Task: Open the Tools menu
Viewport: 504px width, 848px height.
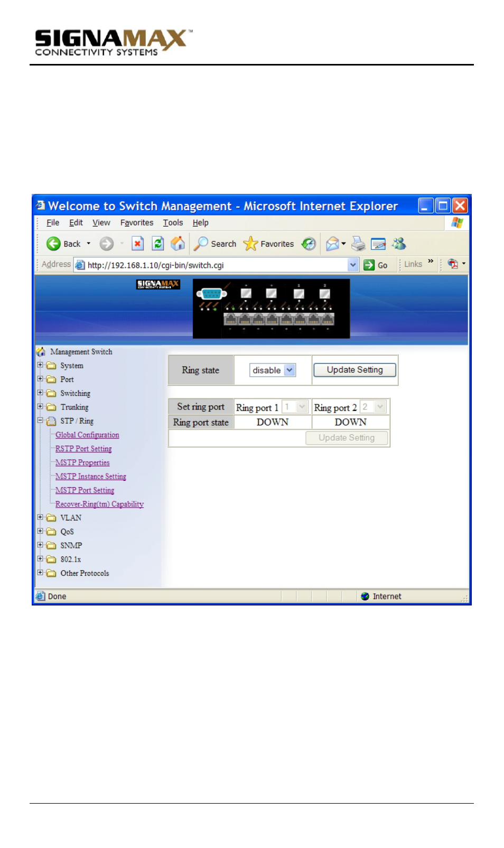Action: tap(173, 223)
